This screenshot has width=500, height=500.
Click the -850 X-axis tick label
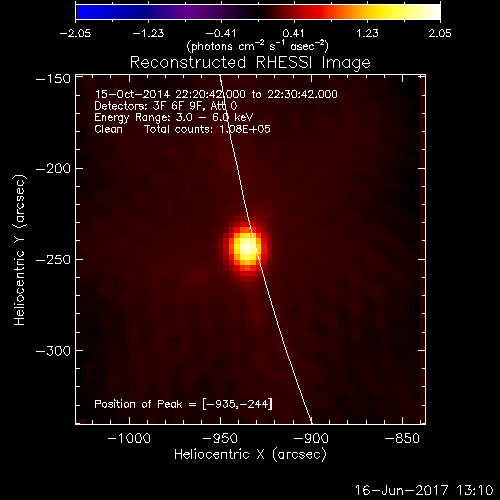pyautogui.click(x=402, y=438)
